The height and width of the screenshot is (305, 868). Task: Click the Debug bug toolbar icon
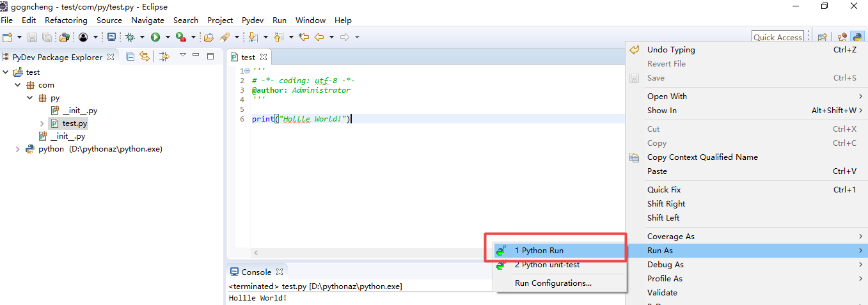(x=130, y=37)
